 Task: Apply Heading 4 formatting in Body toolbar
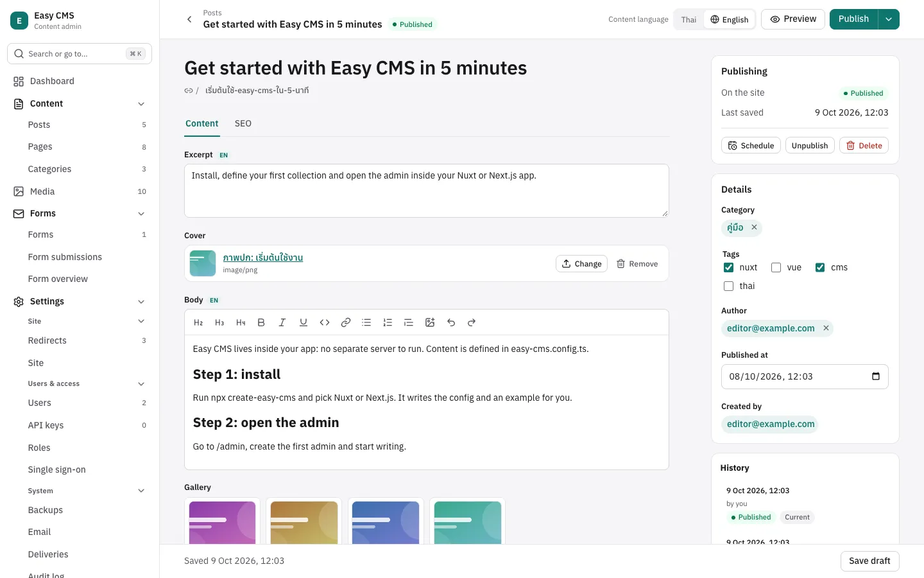241,322
